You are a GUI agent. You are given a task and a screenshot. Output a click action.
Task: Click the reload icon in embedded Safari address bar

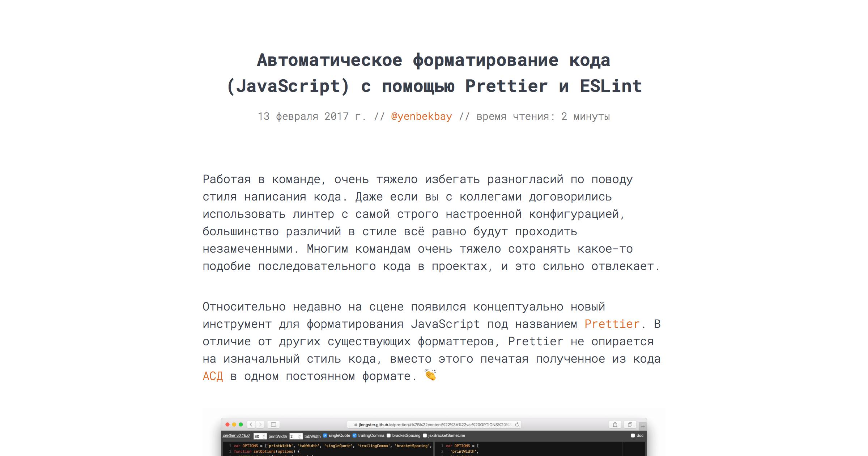[517, 425]
